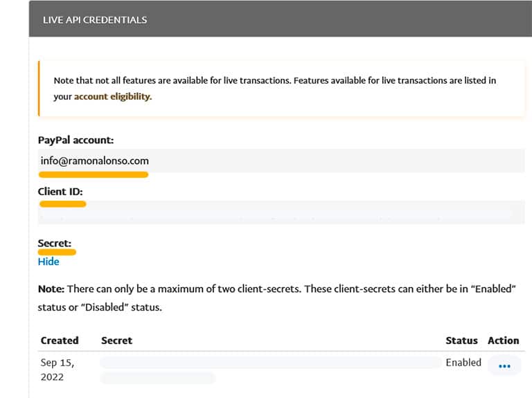
Task: Click the Status column header
Action: point(461,341)
